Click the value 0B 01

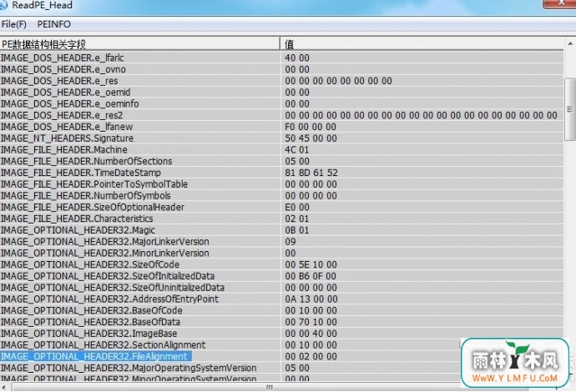[x=297, y=230]
